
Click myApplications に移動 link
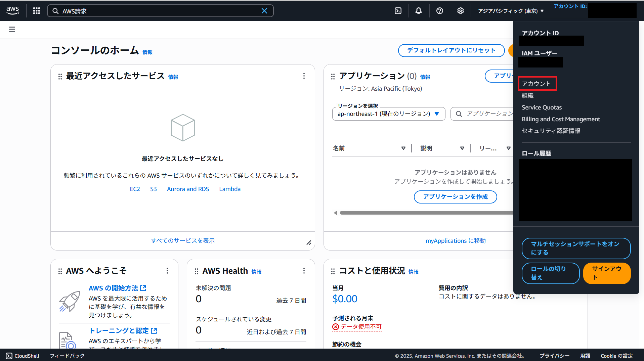point(456,241)
